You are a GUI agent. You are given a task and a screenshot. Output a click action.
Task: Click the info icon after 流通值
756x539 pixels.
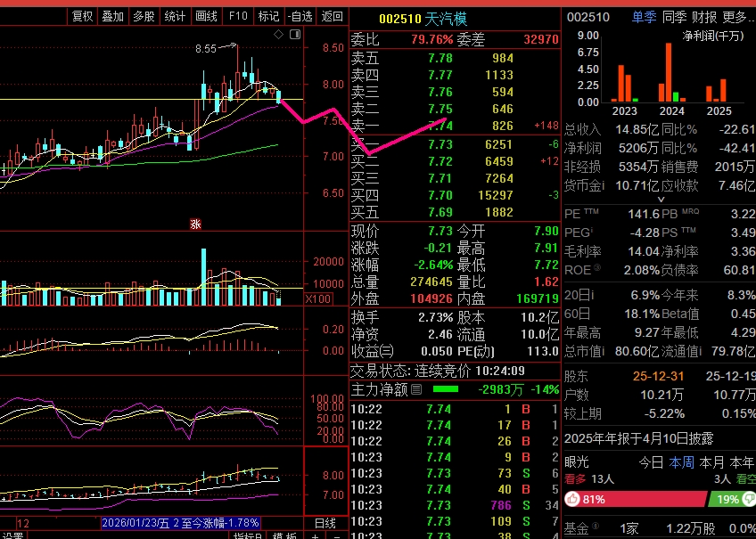pyautogui.click(x=700, y=351)
